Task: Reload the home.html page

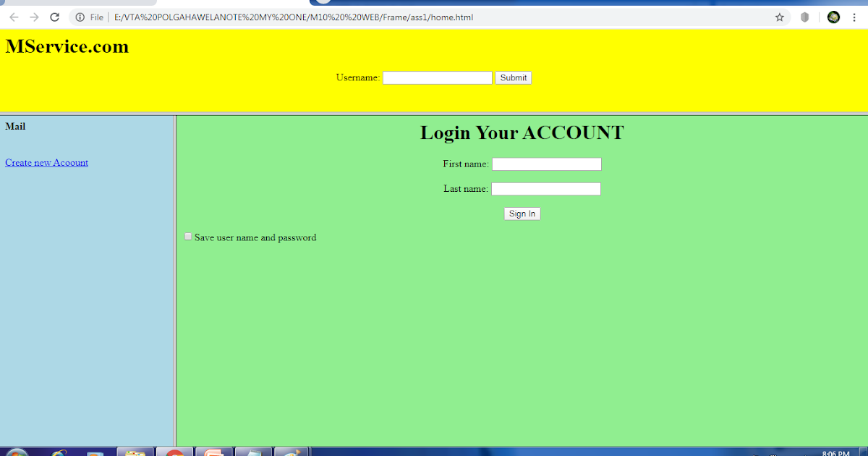Action: tap(54, 17)
